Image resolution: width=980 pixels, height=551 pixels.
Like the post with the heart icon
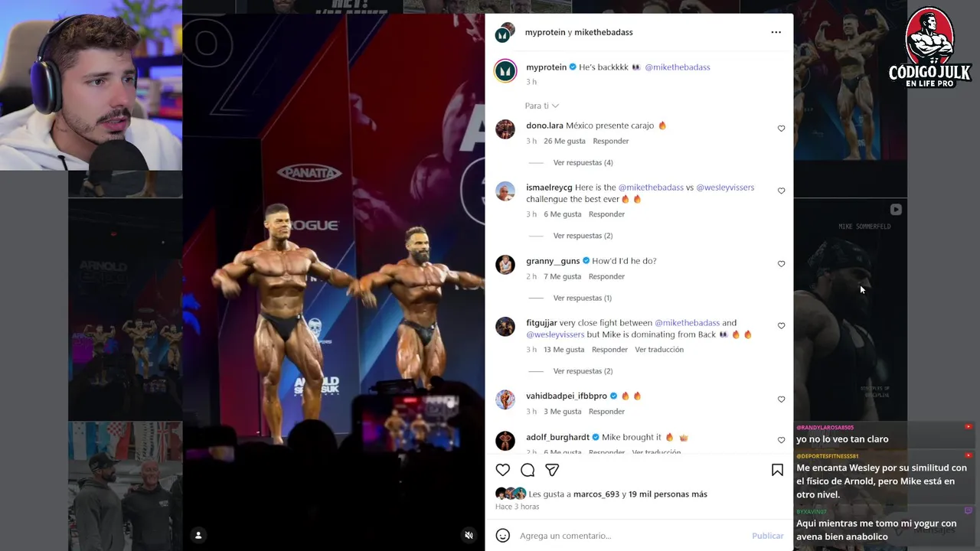coord(502,470)
